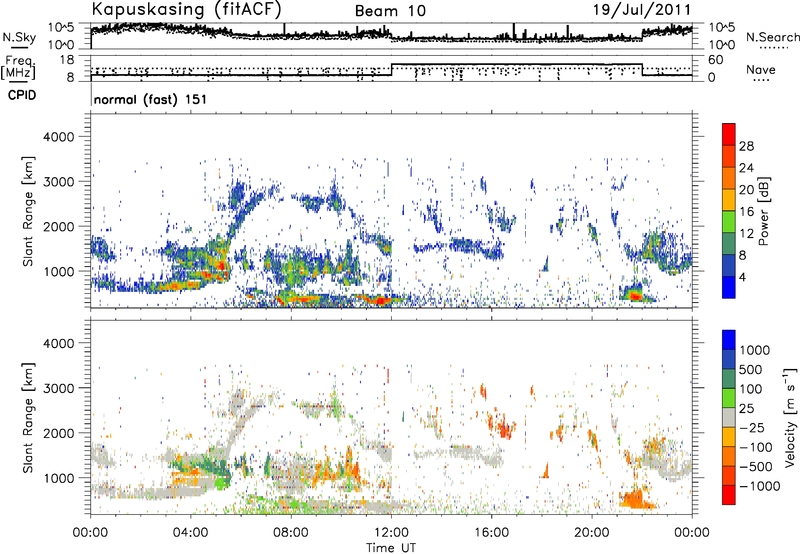Screen dimensions: 800x554
Task: Click the N.Sky legend label
Action: pyautogui.click(x=19, y=37)
